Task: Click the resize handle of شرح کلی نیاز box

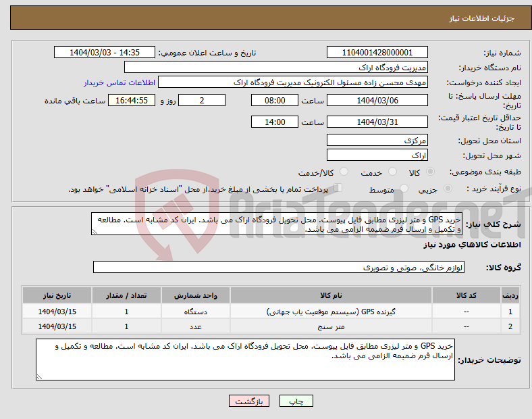Action: (95, 232)
